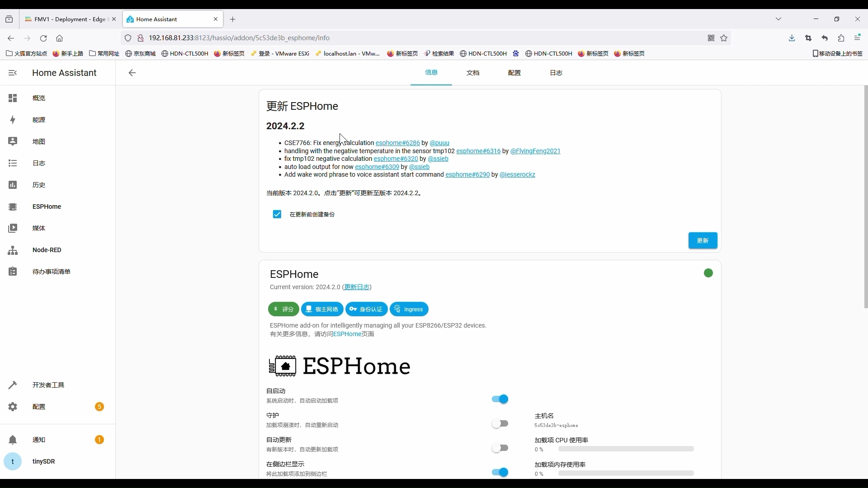
Task: Open the 通知 notifications bell icon
Action: (13, 440)
